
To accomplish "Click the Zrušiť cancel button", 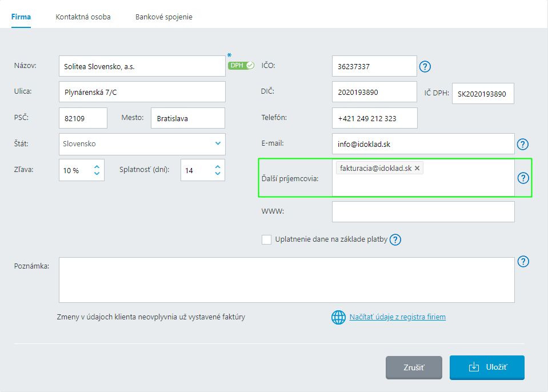I will pyautogui.click(x=413, y=367).
